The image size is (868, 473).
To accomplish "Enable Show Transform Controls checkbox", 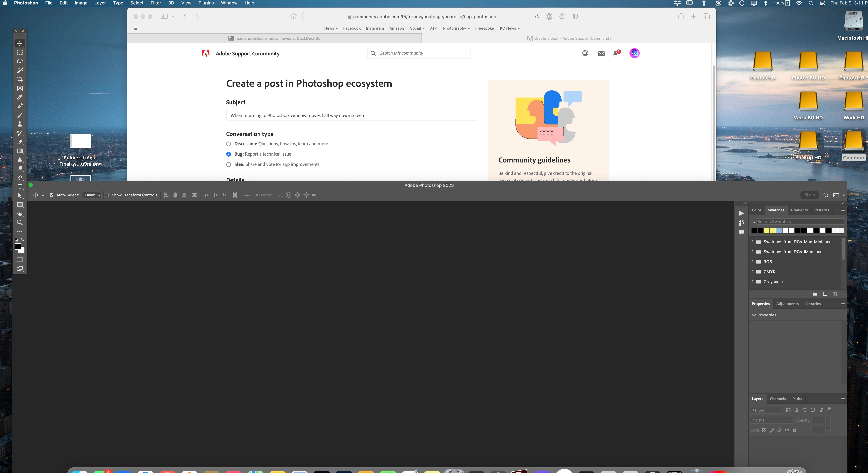I will click(x=107, y=195).
